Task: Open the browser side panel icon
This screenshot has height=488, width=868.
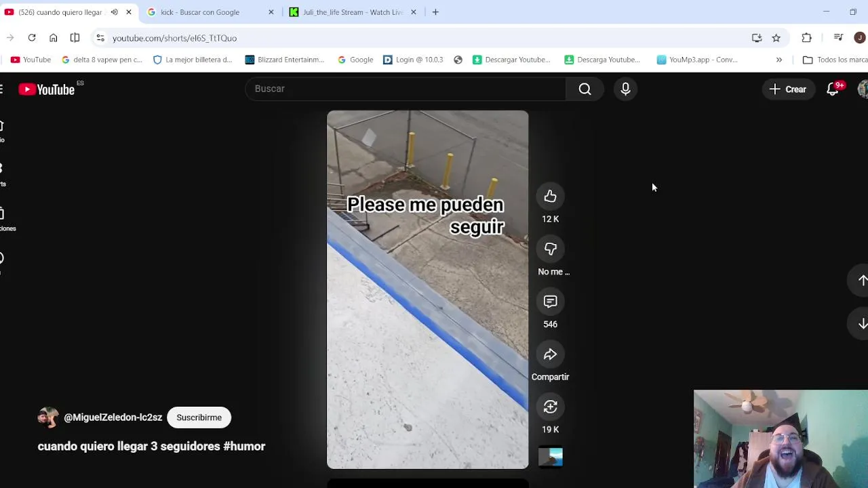Action: click(x=75, y=38)
